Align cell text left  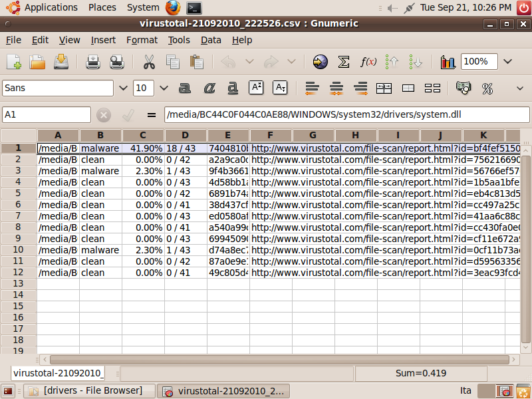(x=312, y=88)
